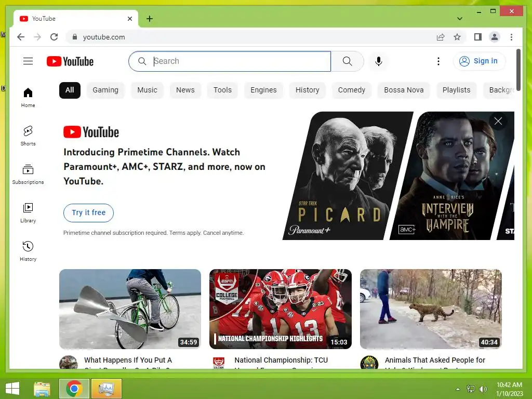The image size is (532, 399).
Task: Click the YouTube logo in header
Action: click(70, 61)
